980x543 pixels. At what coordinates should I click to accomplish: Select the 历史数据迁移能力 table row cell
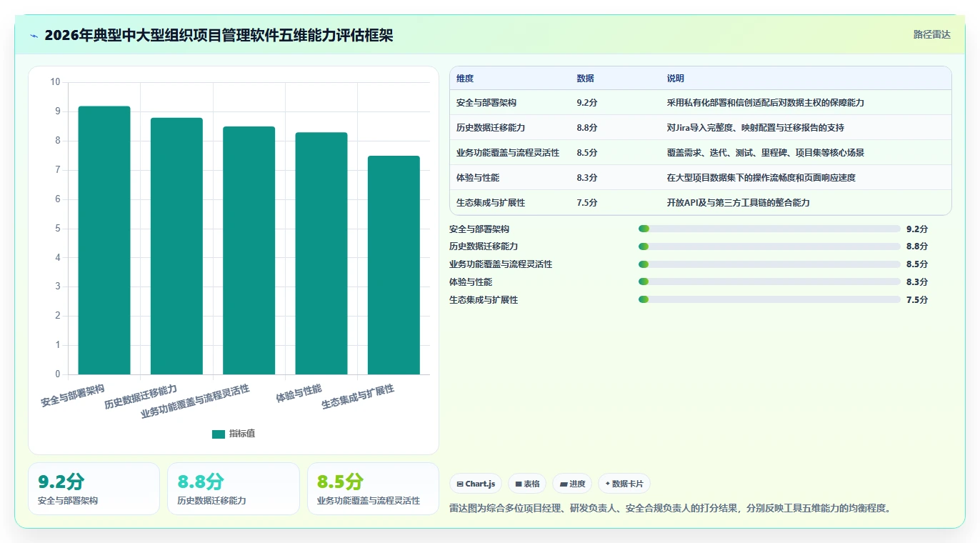491,128
